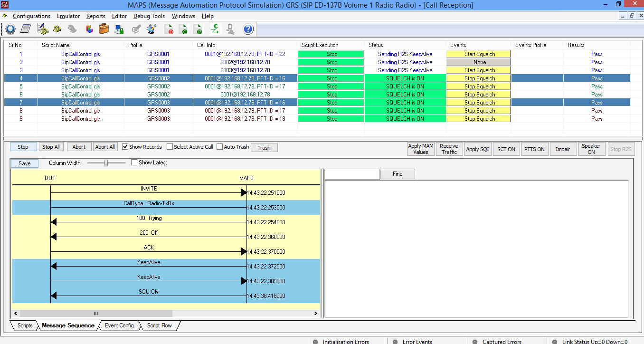Screen dimensions: 644x344
Task: Click the Captured Errors status indicator
Action: 497,341
